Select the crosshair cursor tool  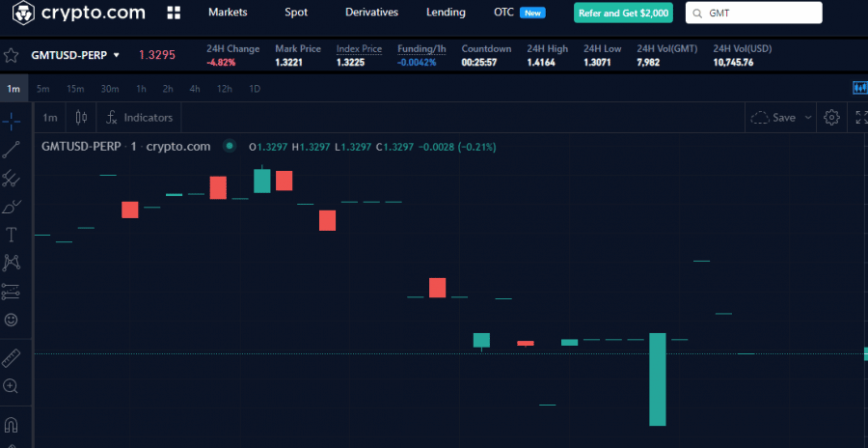tap(12, 120)
